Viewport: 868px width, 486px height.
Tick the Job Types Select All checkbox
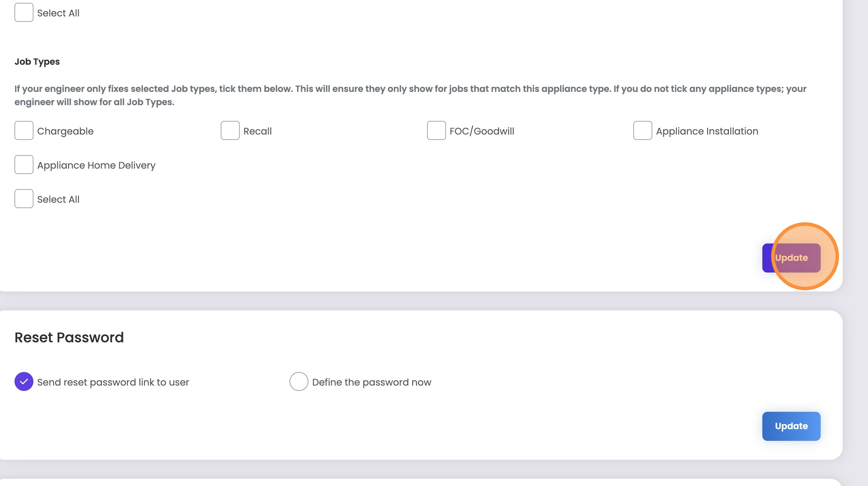coord(24,199)
